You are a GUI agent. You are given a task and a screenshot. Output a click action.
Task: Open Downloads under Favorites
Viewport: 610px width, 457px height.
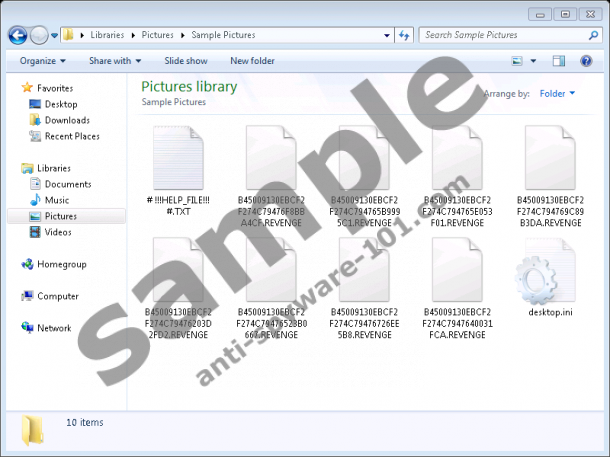tap(66, 120)
